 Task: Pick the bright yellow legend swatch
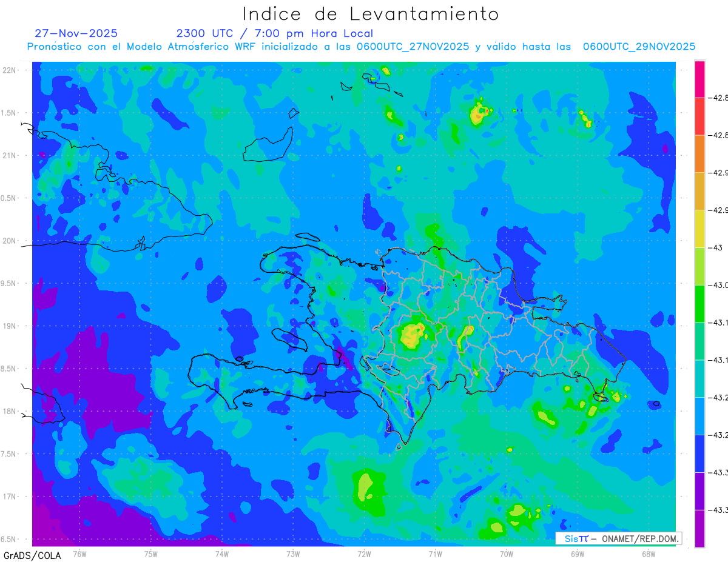699,229
